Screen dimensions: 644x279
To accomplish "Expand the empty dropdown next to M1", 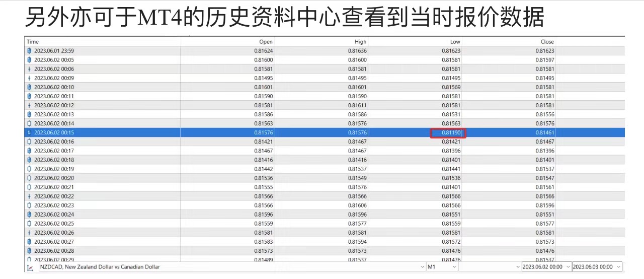I will click(x=518, y=267).
